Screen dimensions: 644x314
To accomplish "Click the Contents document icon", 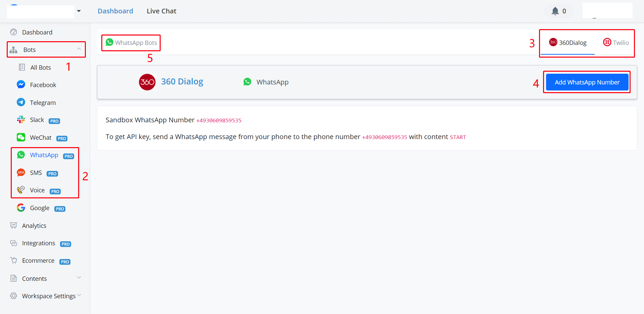I will point(13,278).
